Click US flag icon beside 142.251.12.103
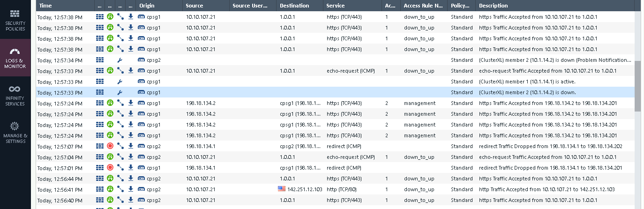The image size is (644, 209). point(282,189)
